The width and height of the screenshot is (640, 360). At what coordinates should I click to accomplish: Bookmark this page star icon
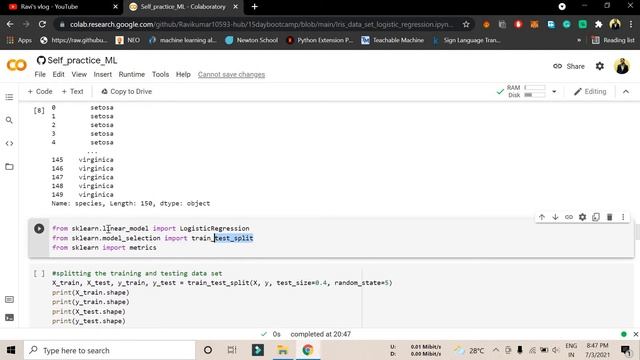466,24
